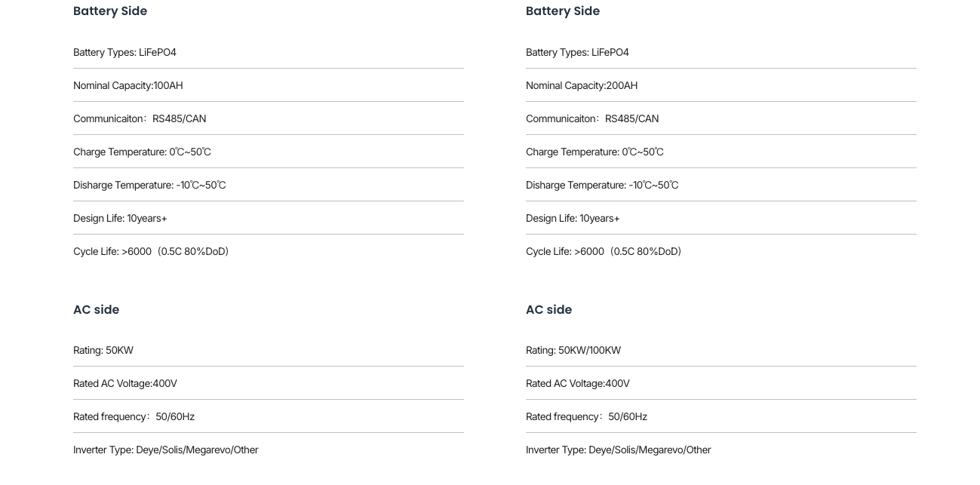Click right Discharge Temperature row

tap(721, 185)
